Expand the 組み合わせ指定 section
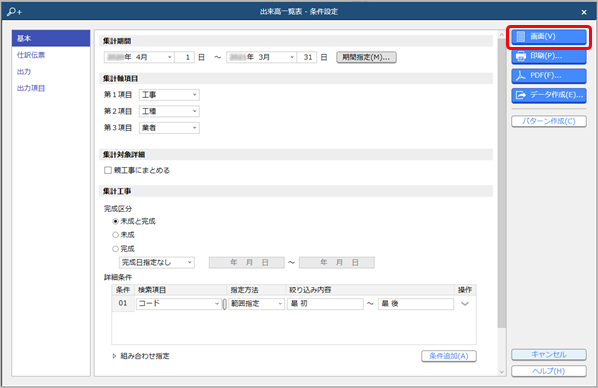 [x=114, y=356]
